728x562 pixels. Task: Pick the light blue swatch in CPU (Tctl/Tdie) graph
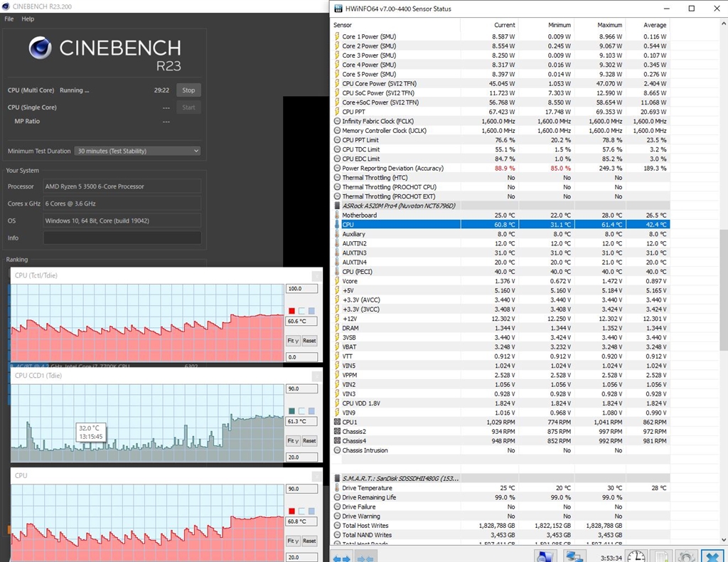tap(311, 311)
